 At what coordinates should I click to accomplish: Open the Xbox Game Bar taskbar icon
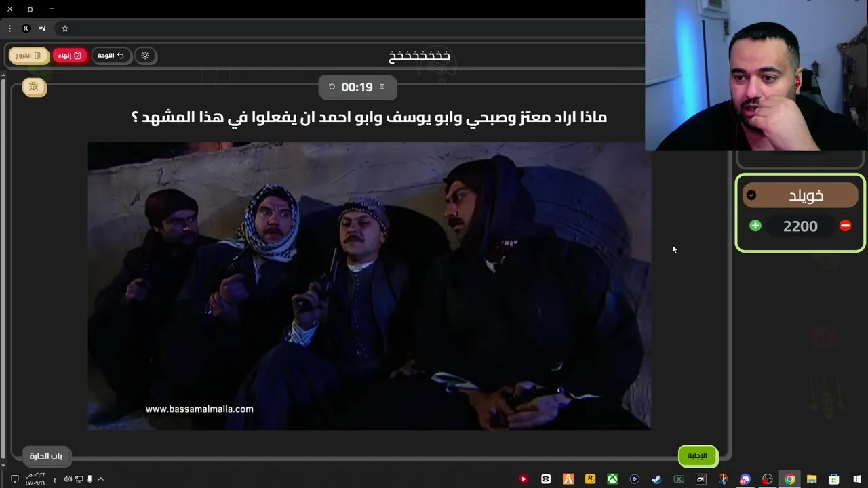click(x=679, y=479)
